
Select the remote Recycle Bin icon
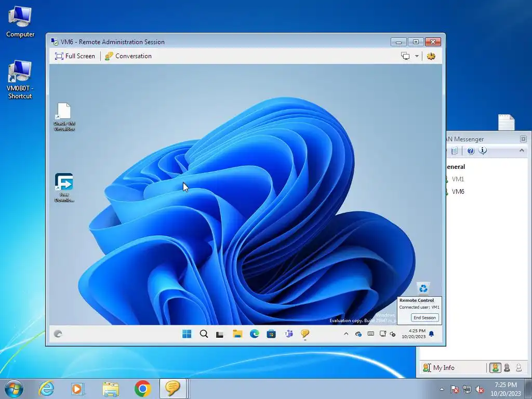423,288
